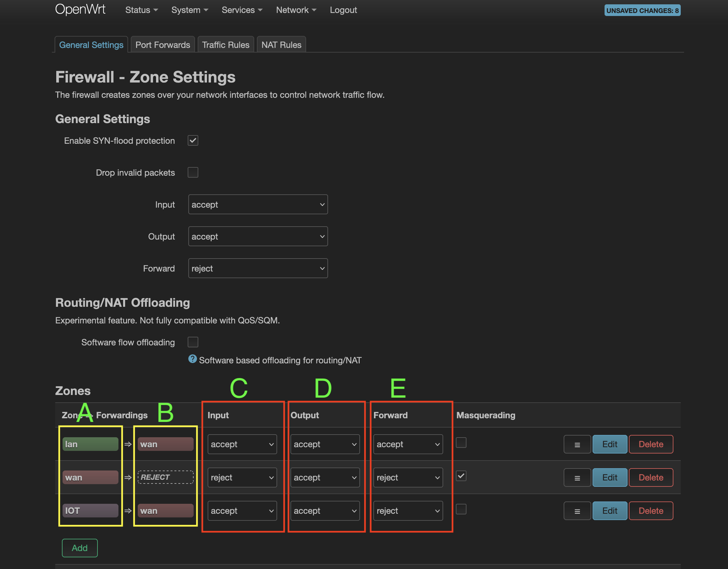Click the green lan zone badge
Viewport: 728px width, 569px height.
[x=90, y=444]
